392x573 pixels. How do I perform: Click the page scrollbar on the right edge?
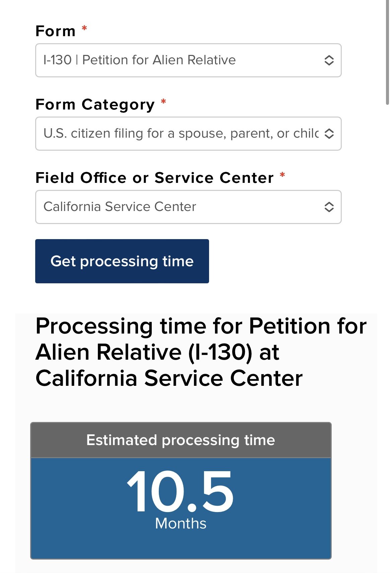click(x=387, y=53)
